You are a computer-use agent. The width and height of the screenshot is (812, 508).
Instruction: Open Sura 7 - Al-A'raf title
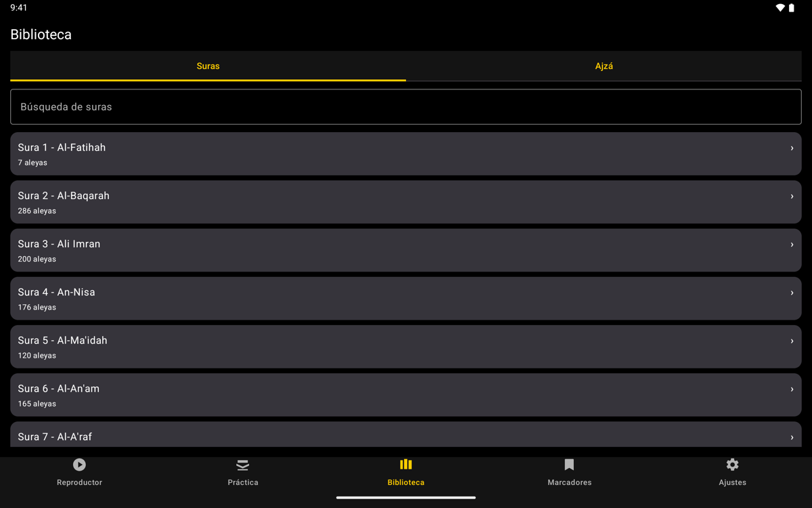[55, 437]
